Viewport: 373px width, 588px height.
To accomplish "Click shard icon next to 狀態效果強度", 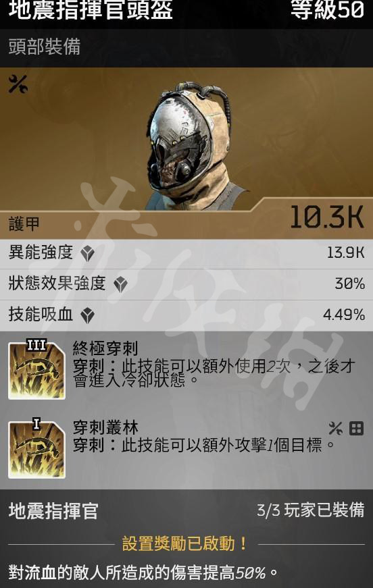I will click(x=120, y=285).
